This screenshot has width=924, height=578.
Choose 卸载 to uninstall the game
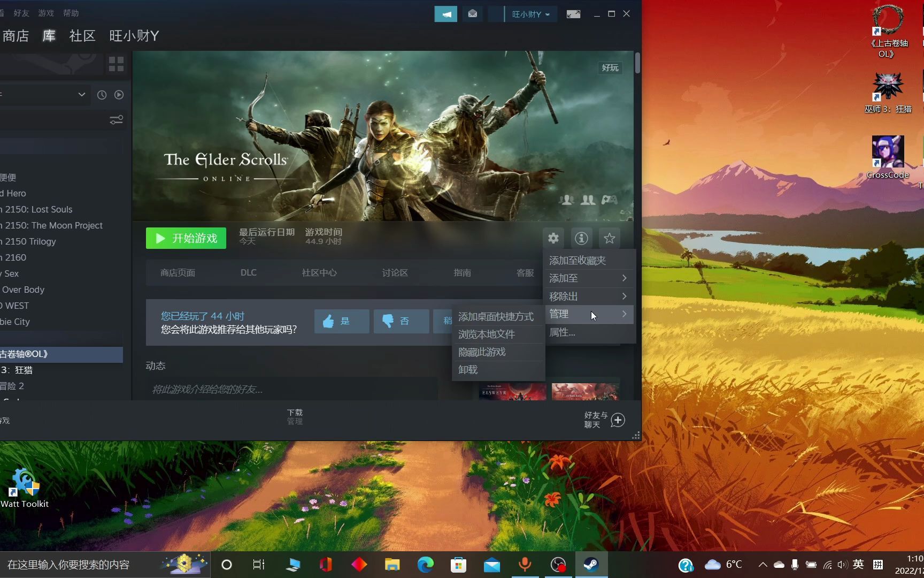coord(498,370)
